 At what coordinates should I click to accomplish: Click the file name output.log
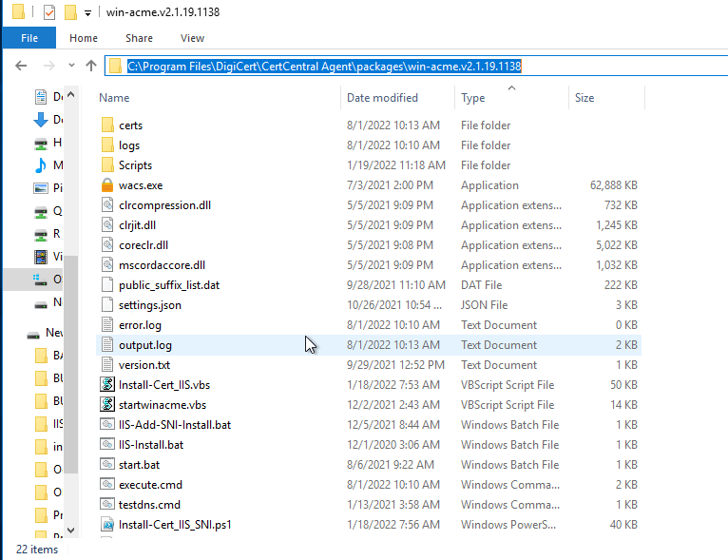pyautogui.click(x=145, y=345)
